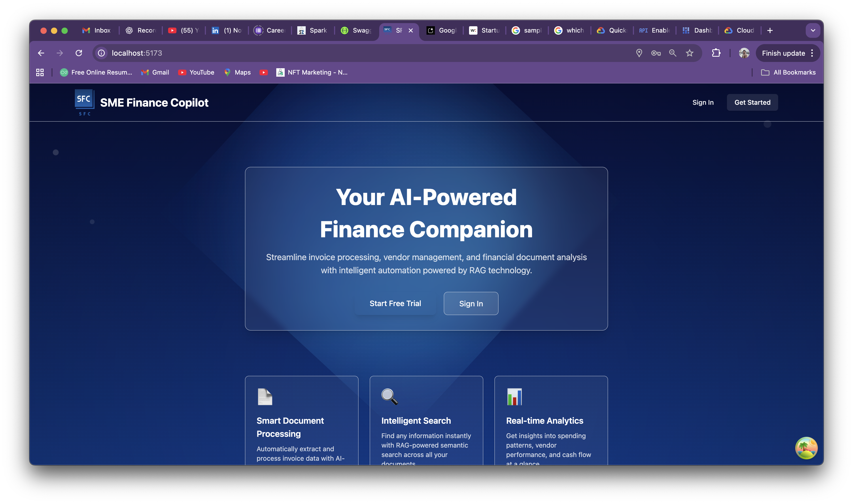Open the Real-time Analytics card
The image size is (853, 504).
tap(551, 420)
